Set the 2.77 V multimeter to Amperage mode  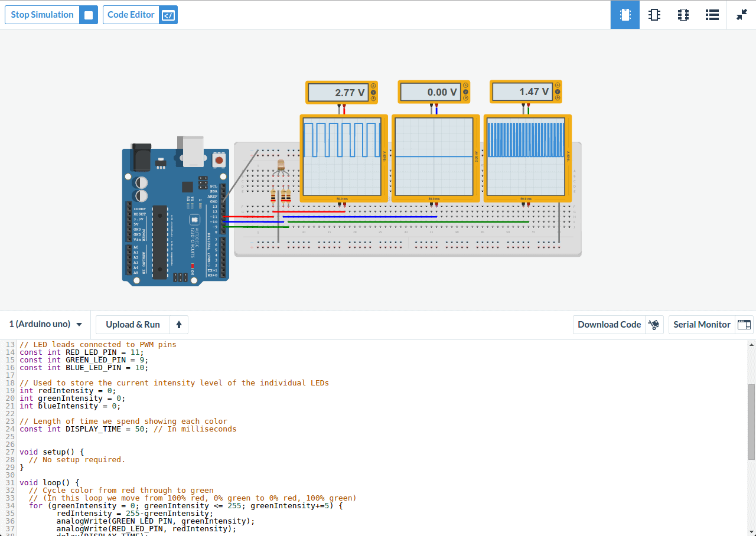(x=373, y=86)
